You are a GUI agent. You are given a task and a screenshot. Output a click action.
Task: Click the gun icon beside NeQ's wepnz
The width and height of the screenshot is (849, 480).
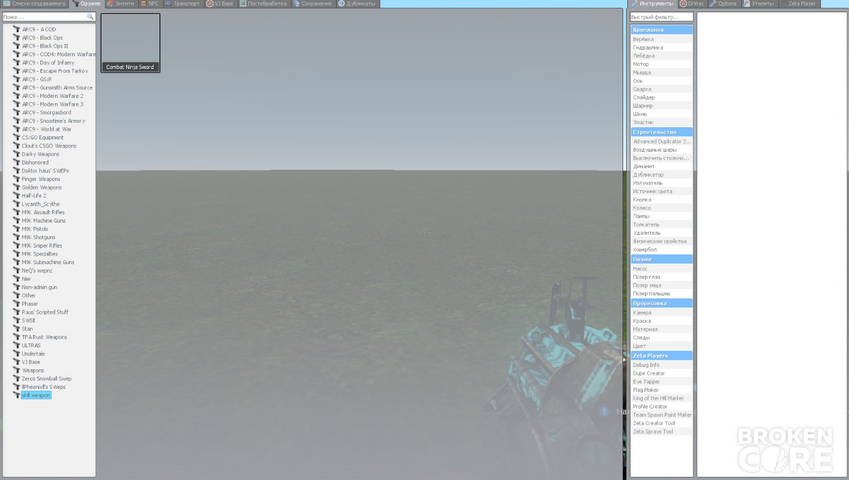(16, 271)
